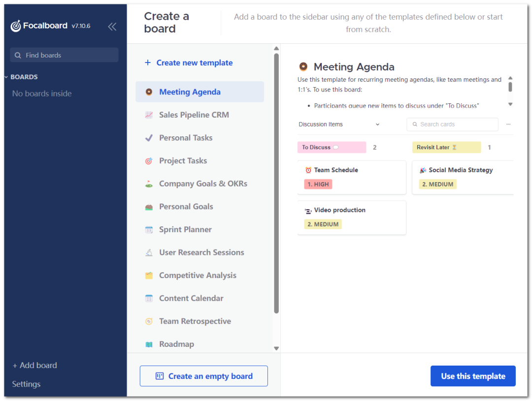Viewport: 532px width, 401px height.
Task: Click the hourglass icon on Revisit Later
Action: 455,147
